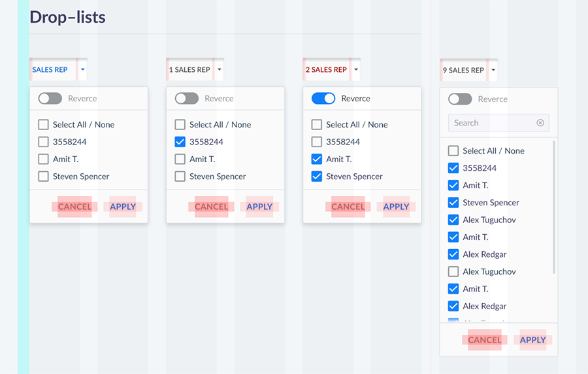Turn on Reverce toggle in the search panel
The image size is (588, 374).
[x=460, y=99]
